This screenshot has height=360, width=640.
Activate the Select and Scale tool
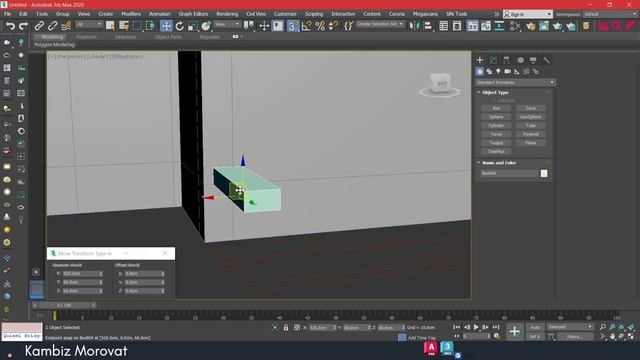(193, 26)
